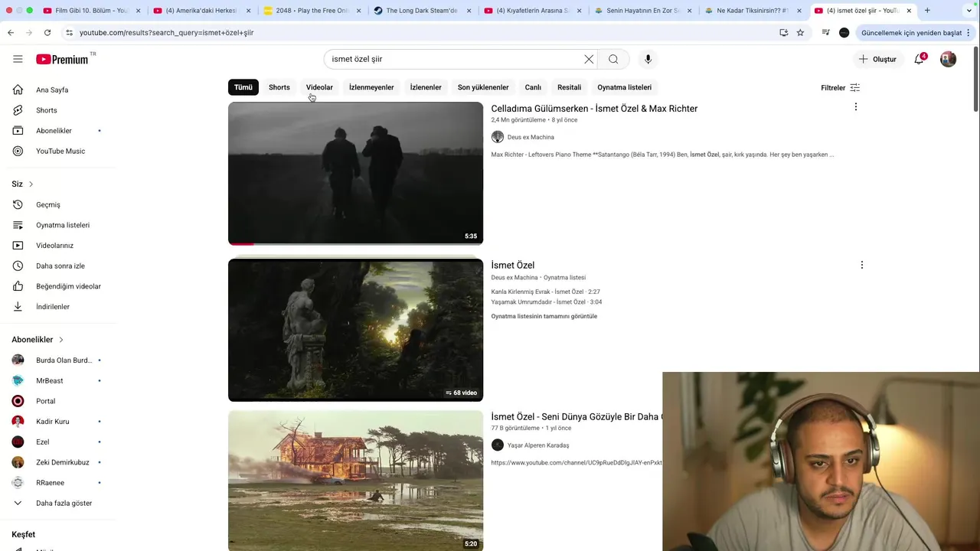Select the Oynatma listeleri filter chip
The height and width of the screenshot is (551, 980).
[x=625, y=87]
